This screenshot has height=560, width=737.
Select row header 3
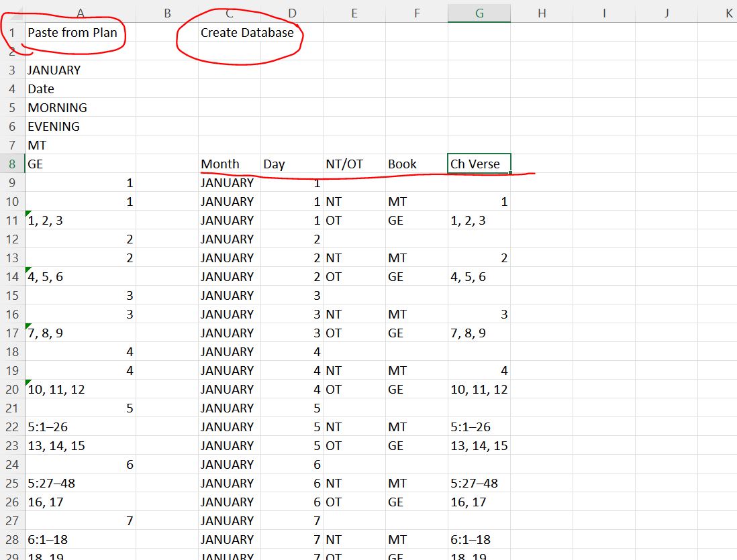tap(12, 70)
